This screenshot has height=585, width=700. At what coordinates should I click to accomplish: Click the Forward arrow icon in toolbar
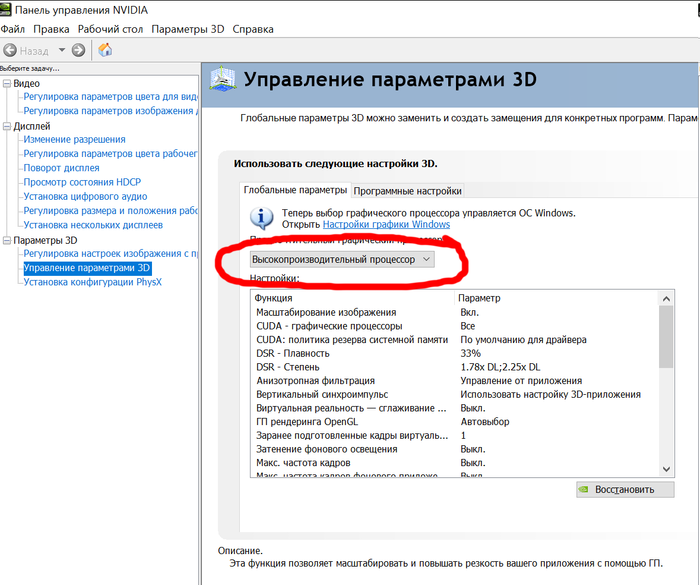79,50
